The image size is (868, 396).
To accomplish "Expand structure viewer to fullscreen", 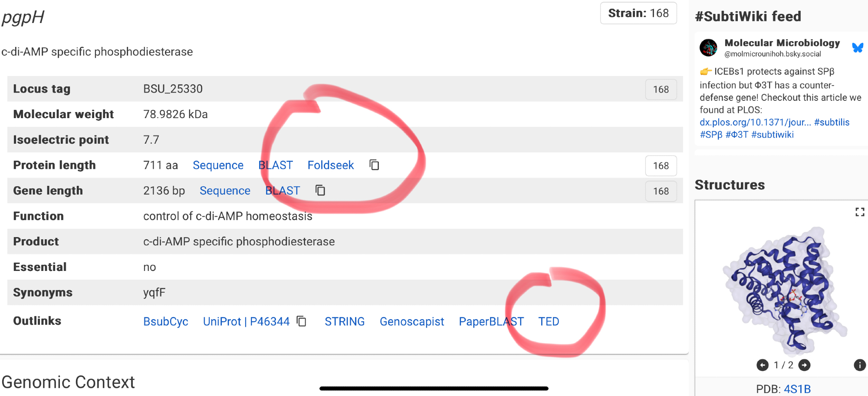I will tap(859, 212).
